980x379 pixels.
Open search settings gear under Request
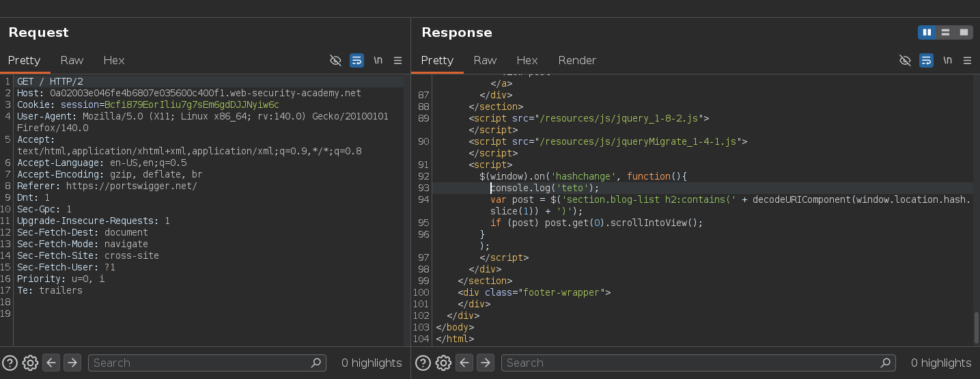[29, 363]
